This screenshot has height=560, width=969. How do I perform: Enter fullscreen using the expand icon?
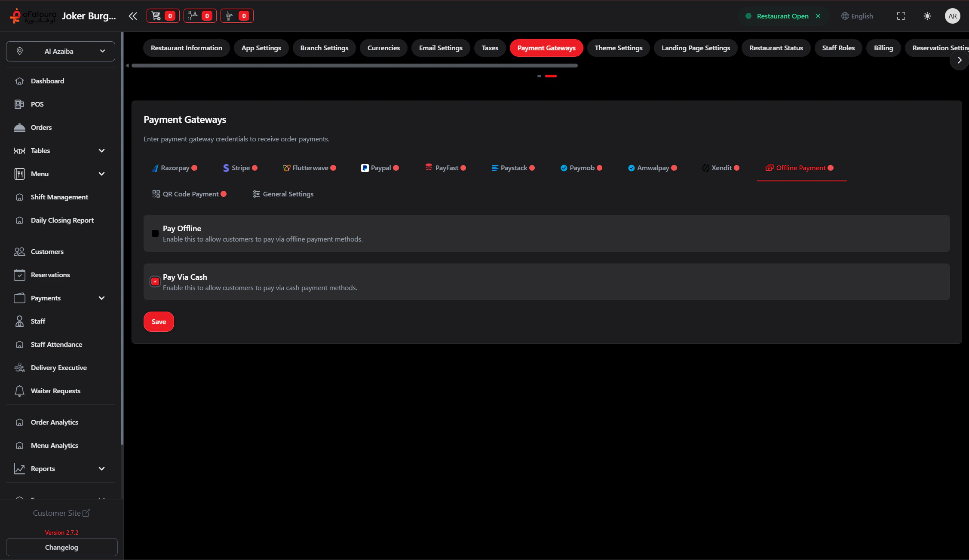pyautogui.click(x=901, y=16)
